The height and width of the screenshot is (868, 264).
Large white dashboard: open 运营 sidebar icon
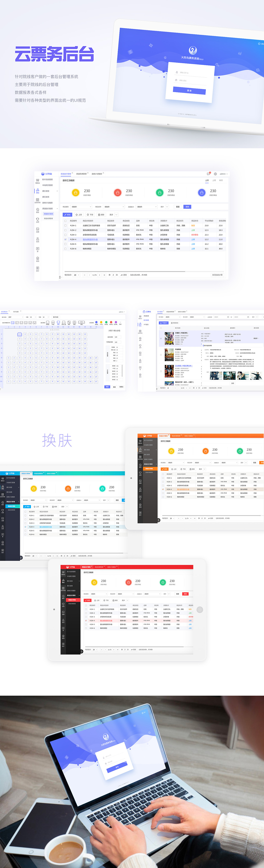(38, 220)
